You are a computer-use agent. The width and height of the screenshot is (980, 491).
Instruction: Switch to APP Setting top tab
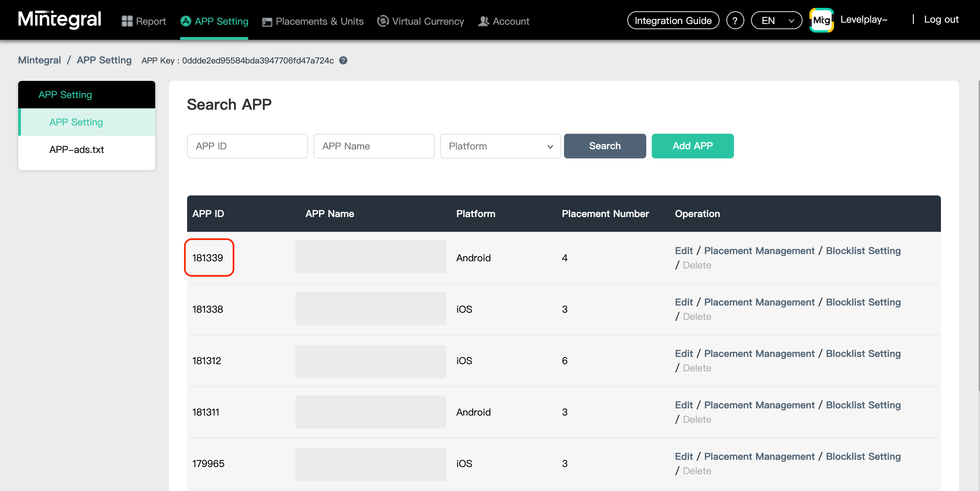[x=214, y=21]
